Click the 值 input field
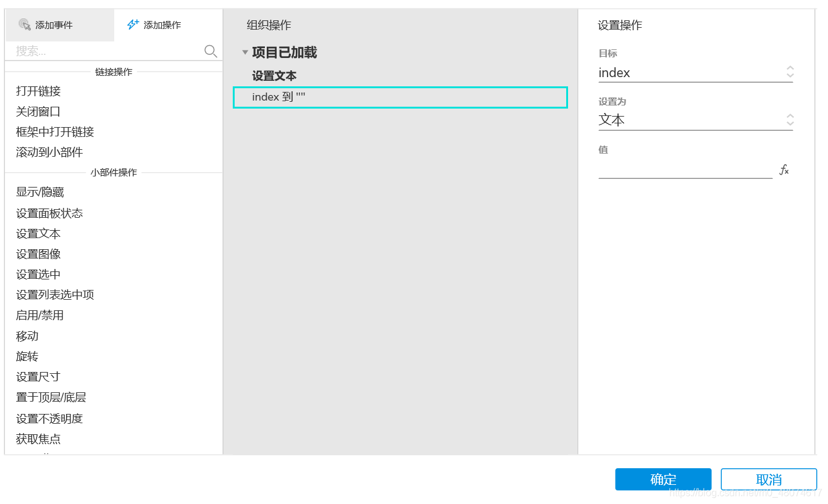The height and width of the screenshot is (504, 828). pos(685,170)
